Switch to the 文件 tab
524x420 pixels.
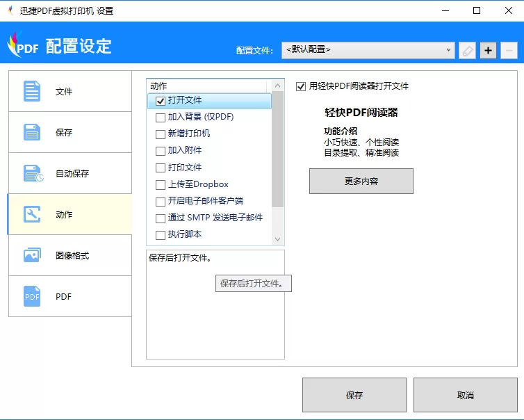(x=70, y=91)
